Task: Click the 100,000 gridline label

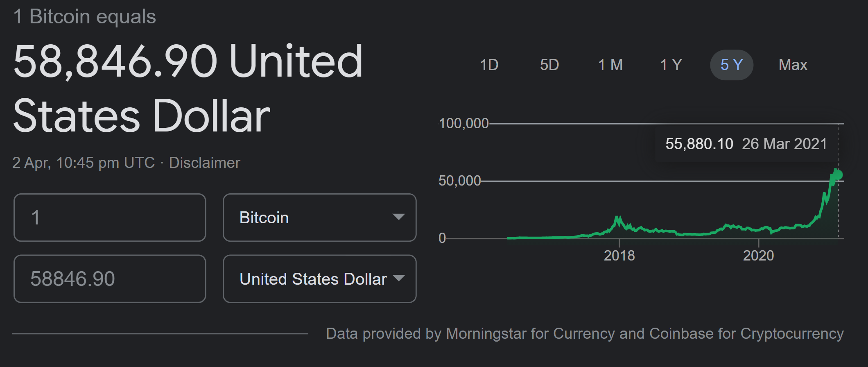Action: point(463,123)
